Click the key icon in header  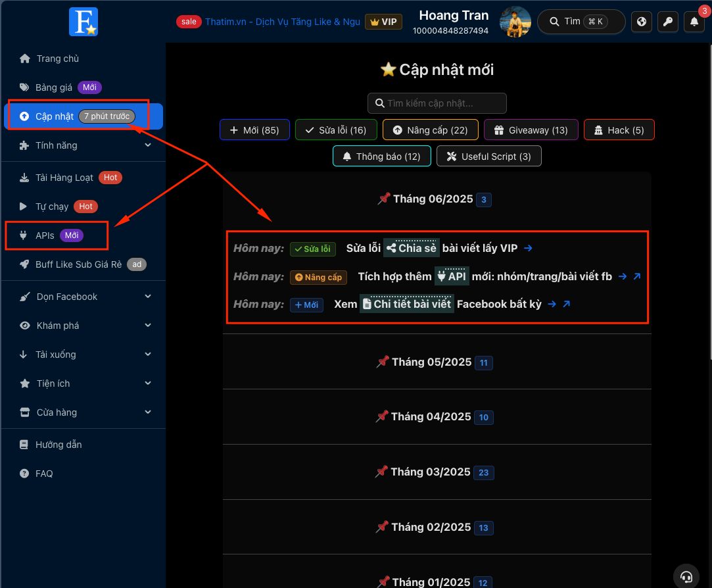tap(667, 21)
